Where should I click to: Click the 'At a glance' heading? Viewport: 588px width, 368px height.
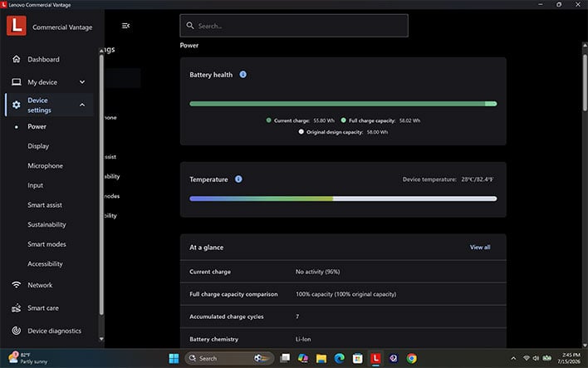pos(206,248)
